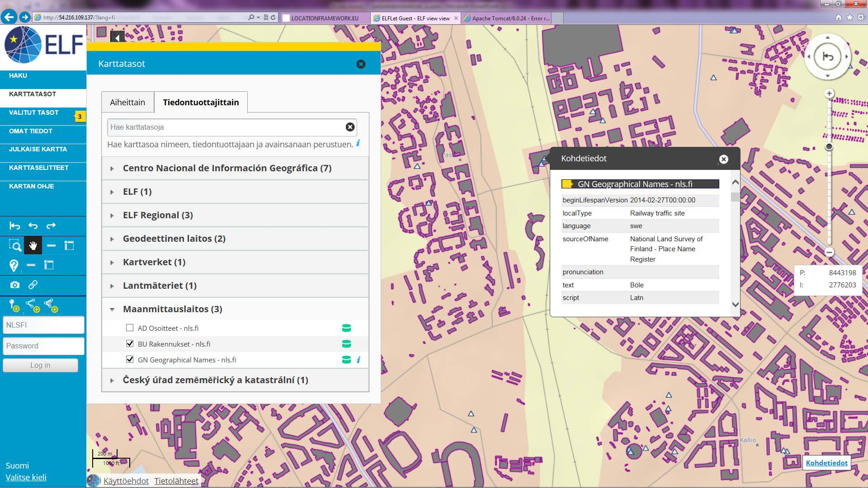Click the Log in button
This screenshot has width=868, height=488.
click(x=40, y=365)
